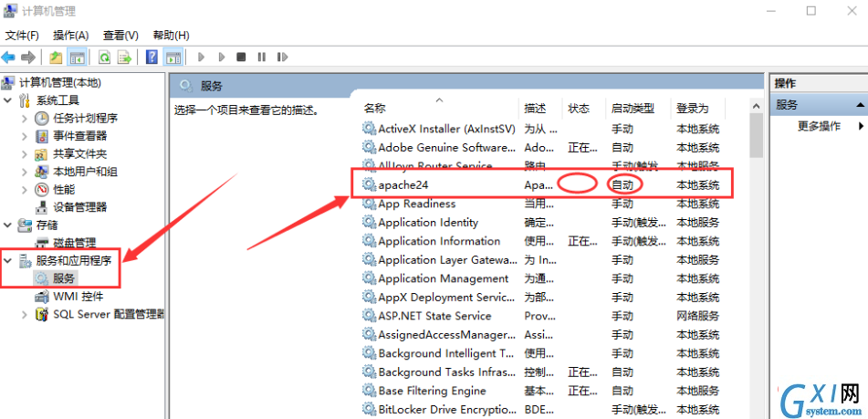Click the 事件查看器 icon
Image resolution: width=868 pixels, height=419 pixels.
(42, 136)
